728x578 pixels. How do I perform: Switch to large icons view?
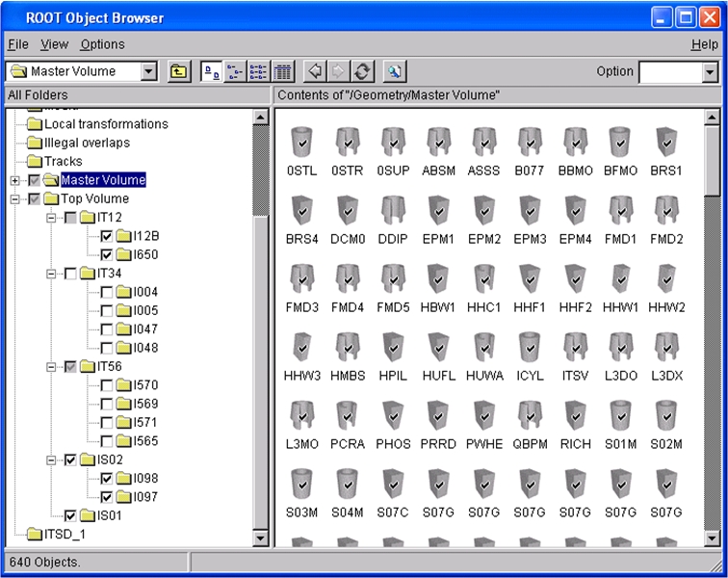211,71
